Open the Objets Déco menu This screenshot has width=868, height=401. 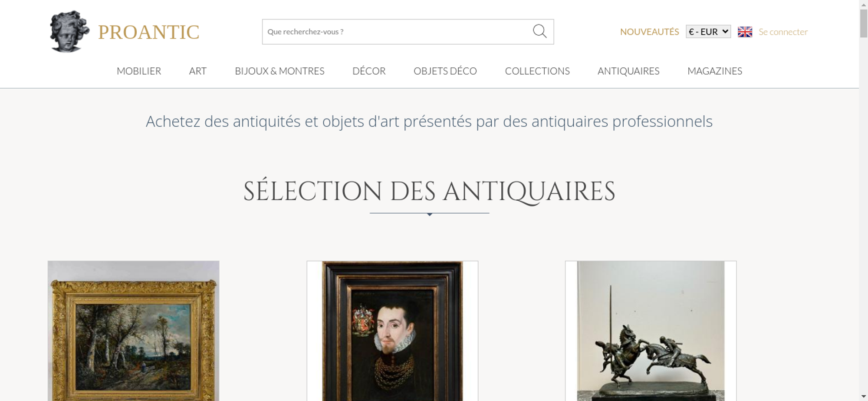[x=445, y=71]
